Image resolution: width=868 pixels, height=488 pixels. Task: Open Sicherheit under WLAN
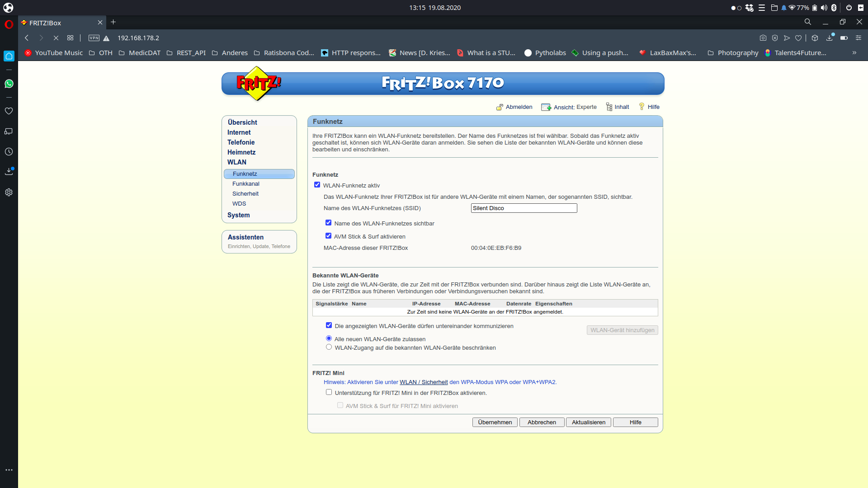click(245, 194)
